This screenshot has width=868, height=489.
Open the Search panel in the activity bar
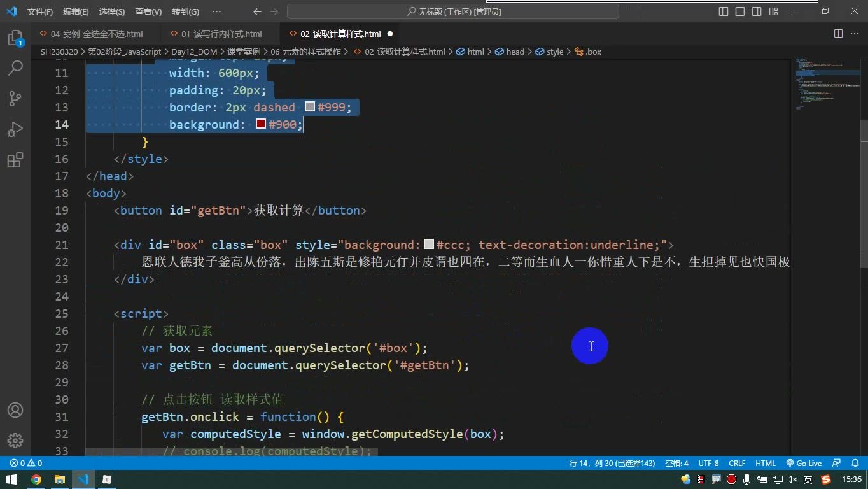[x=15, y=68]
